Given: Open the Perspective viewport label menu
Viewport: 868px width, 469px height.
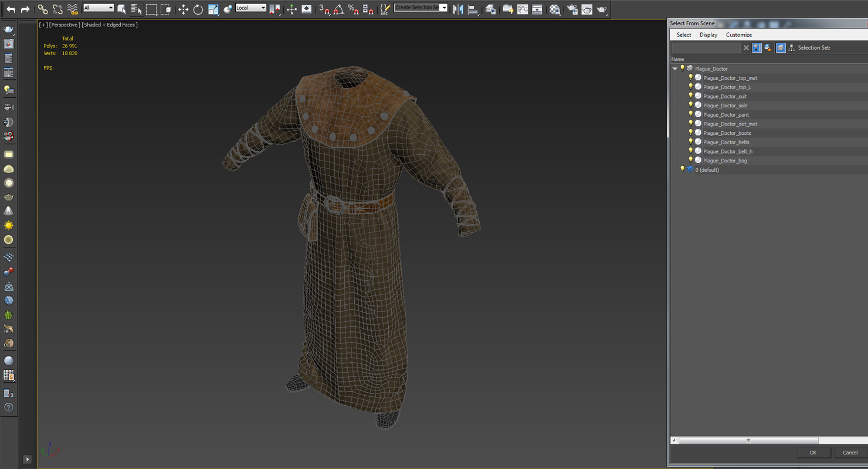Looking at the screenshot, I should 65,25.
